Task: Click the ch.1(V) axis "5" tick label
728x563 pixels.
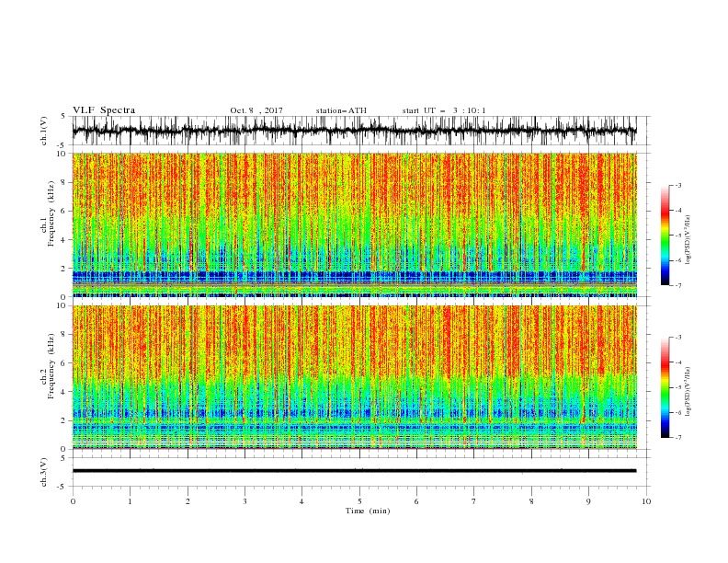Action: coord(63,117)
